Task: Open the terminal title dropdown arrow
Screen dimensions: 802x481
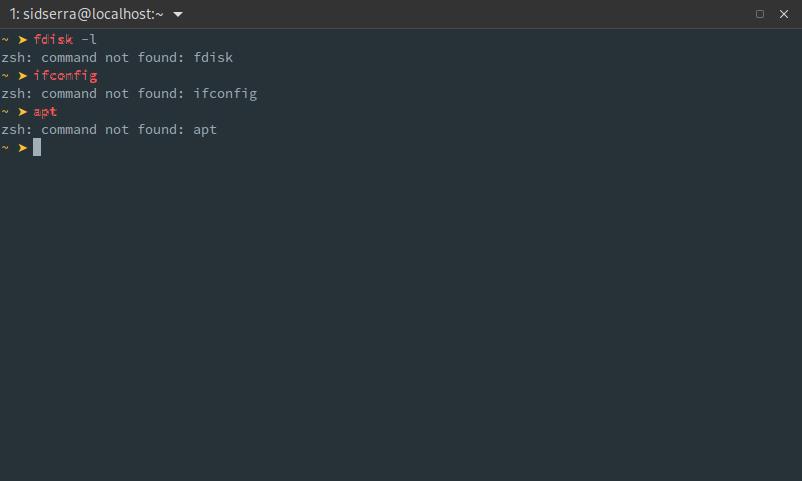Action: pos(178,15)
